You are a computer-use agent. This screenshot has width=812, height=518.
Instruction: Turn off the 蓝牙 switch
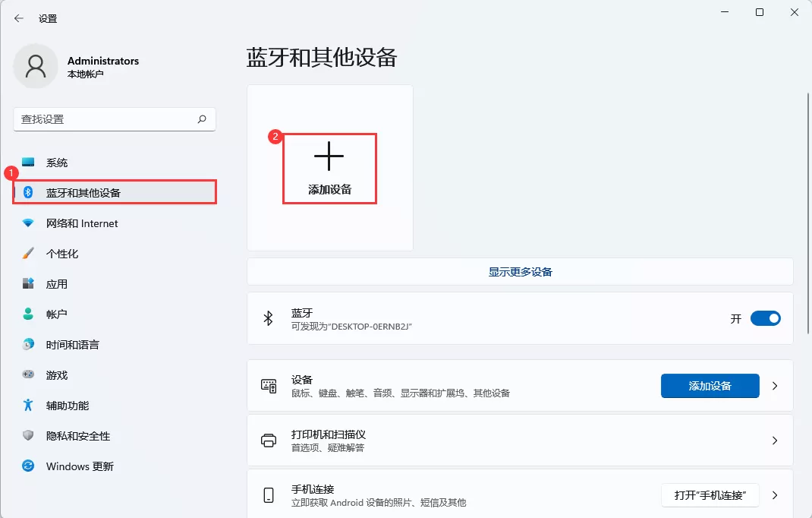coord(765,318)
